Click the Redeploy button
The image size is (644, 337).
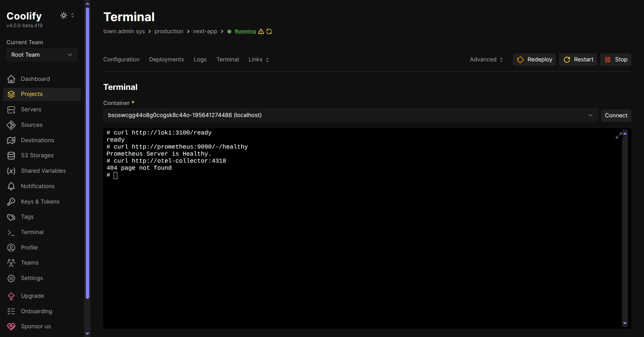click(x=534, y=60)
